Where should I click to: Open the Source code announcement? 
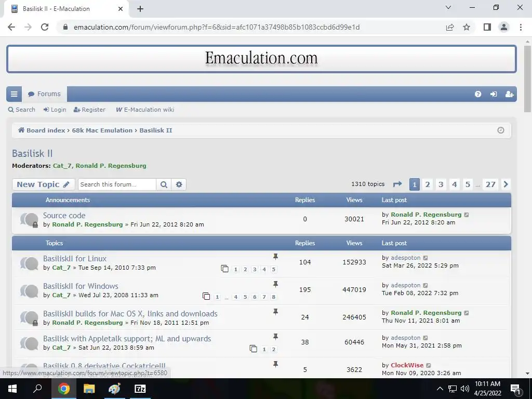coord(64,216)
